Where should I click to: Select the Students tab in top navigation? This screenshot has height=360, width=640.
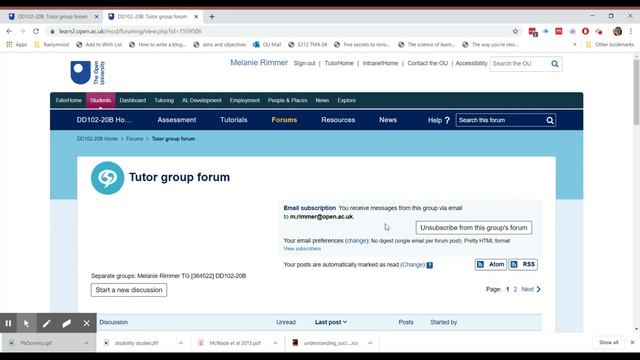point(100,100)
